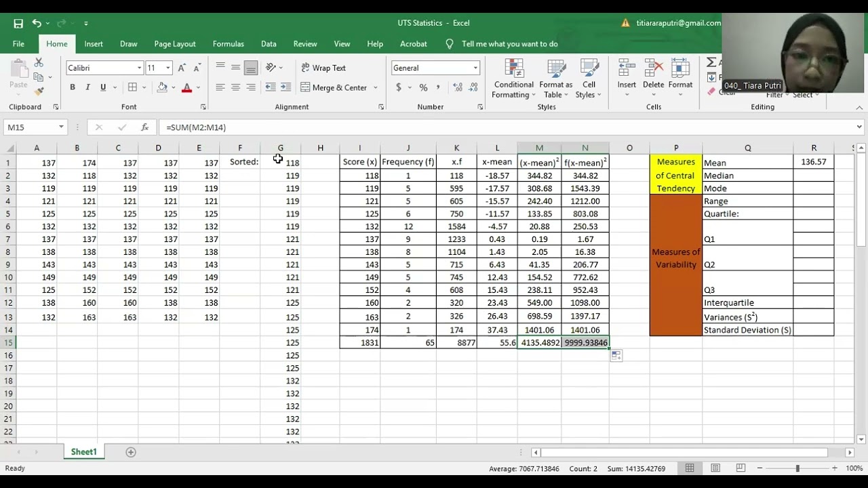Click the Align Right icon
The width and height of the screenshot is (868, 488).
coord(251,87)
